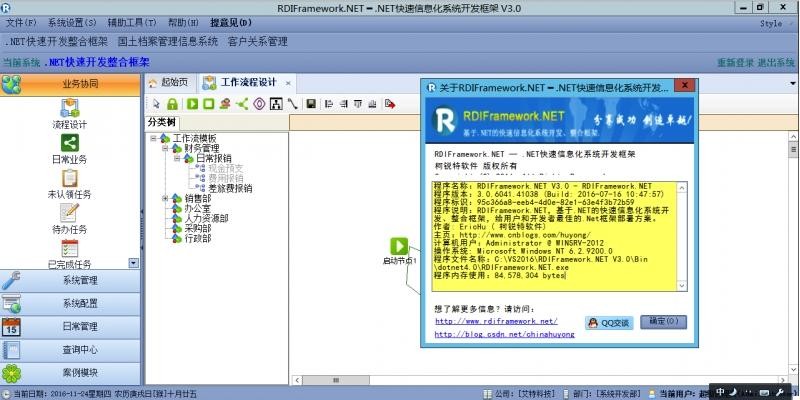
Task: Open the 系统设置(S) menu
Action: point(72,23)
